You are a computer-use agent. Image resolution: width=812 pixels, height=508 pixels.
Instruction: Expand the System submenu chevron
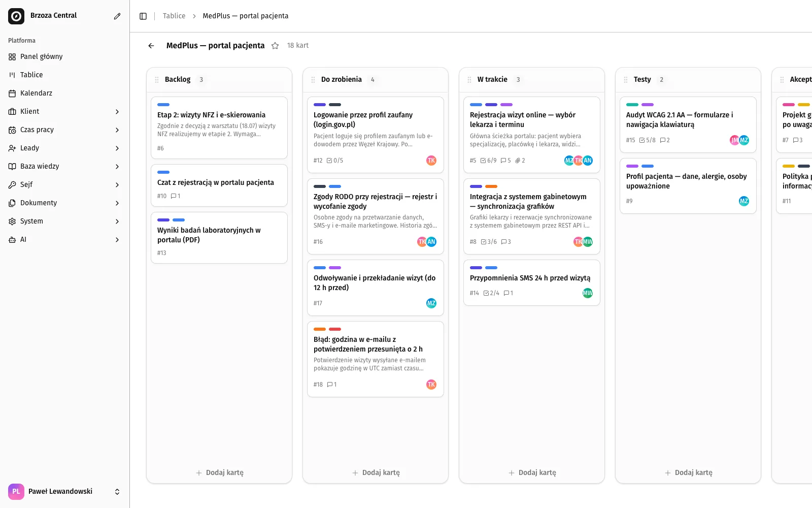pos(117,221)
